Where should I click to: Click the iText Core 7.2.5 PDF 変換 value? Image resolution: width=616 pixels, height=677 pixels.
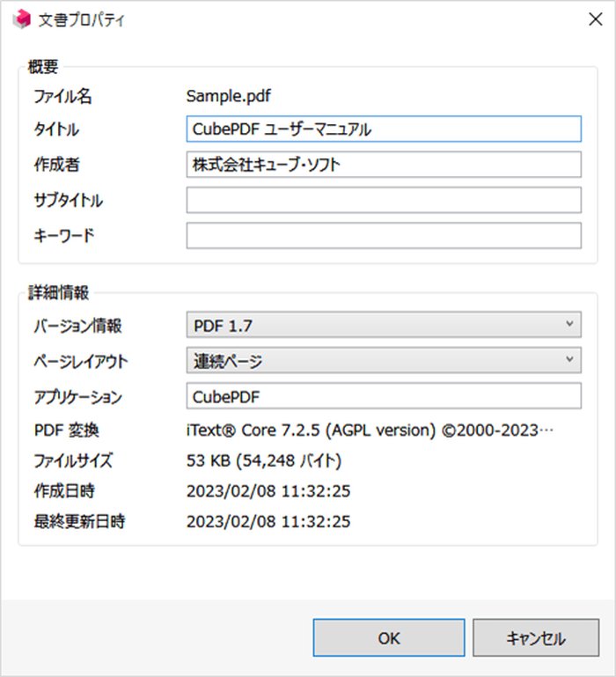coord(370,430)
